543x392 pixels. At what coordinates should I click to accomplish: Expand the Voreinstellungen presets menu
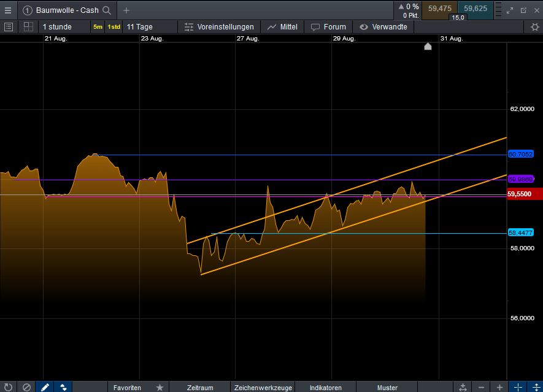tap(219, 27)
